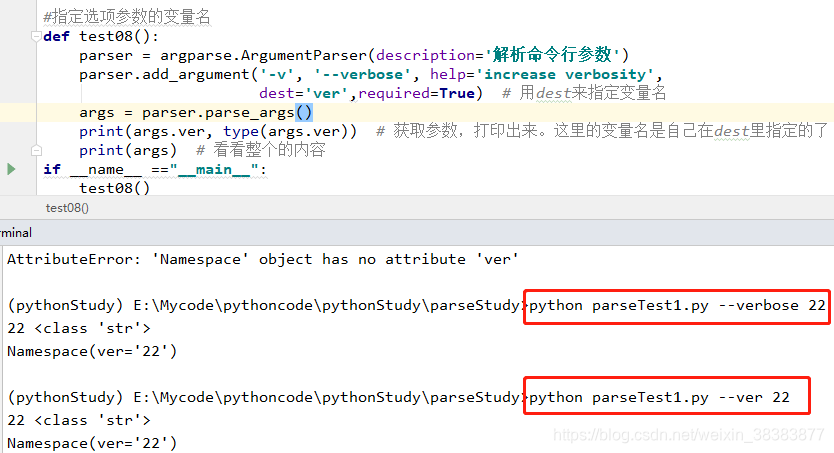834x453 pixels.
Task: Open the Terminal panel tab
Action: (x=16, y=232)
